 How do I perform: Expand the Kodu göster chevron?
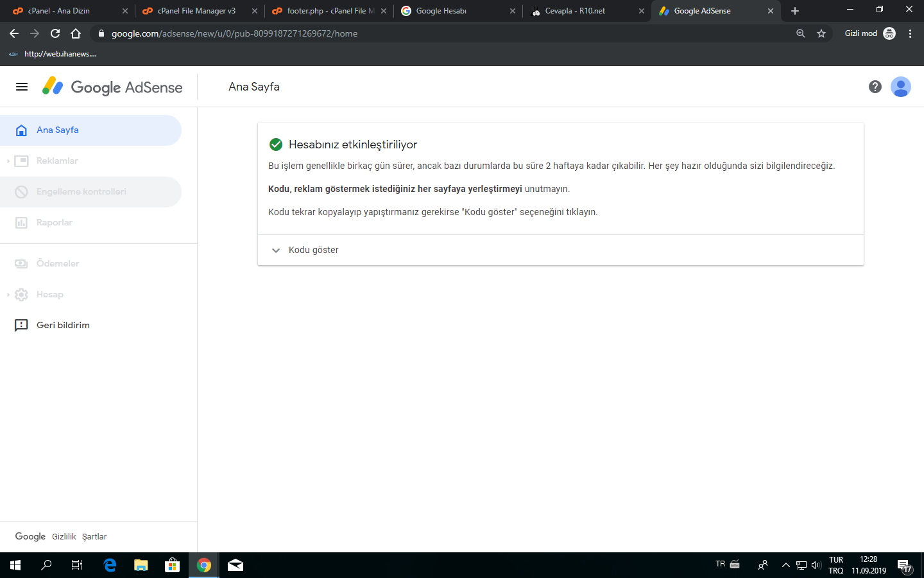276,250
